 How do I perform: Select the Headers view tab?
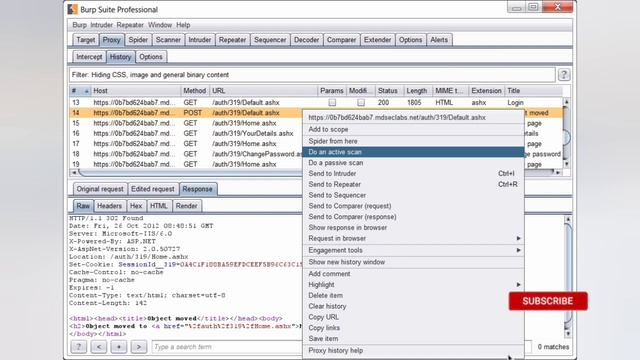(109, 206)
